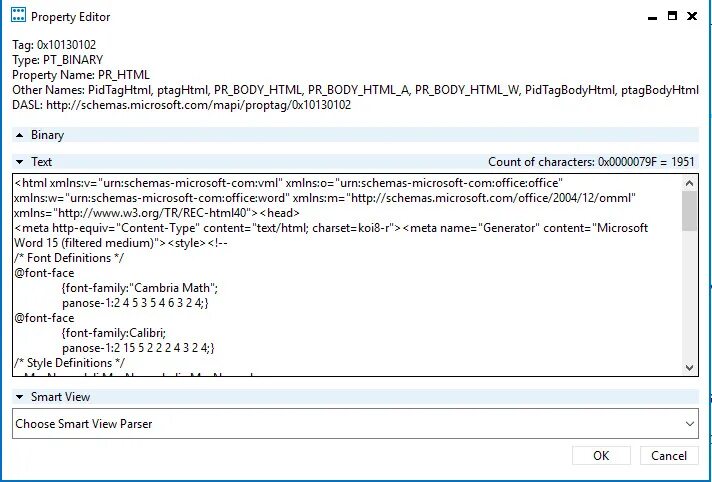Viewport: 712px width, 482px height.
Task: Click the dropdown chevron of Smart View Parser
Action: [690, 424]
